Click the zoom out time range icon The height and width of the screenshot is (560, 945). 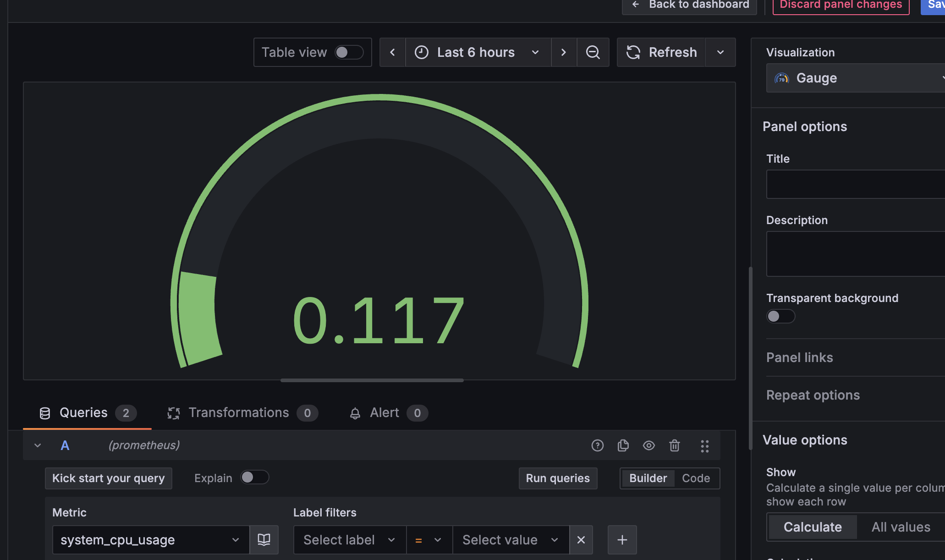pyautogui.click(x=593, y=52)
